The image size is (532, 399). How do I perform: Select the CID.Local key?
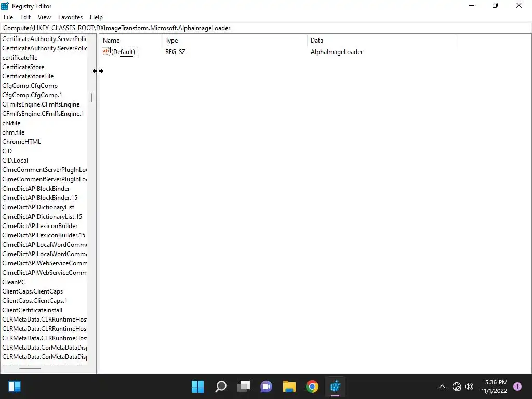tap(15, 161)
